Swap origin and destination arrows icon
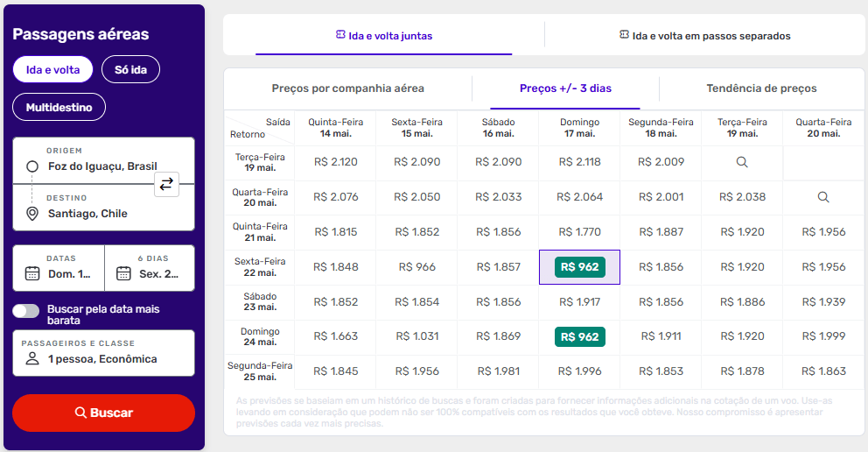This screenshot has height=452, width=868. pyautogui.click(x=166, y=184)
